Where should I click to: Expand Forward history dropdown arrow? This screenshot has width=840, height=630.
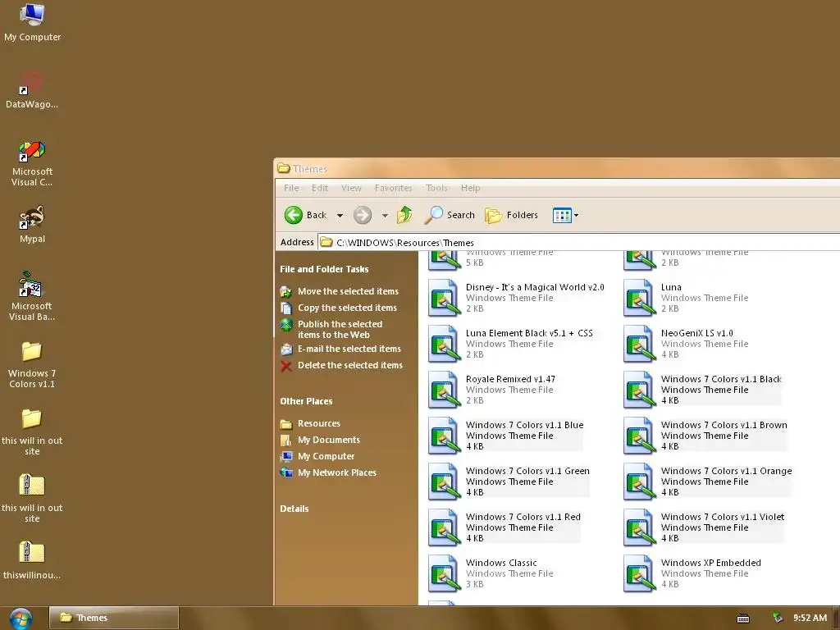385,216
